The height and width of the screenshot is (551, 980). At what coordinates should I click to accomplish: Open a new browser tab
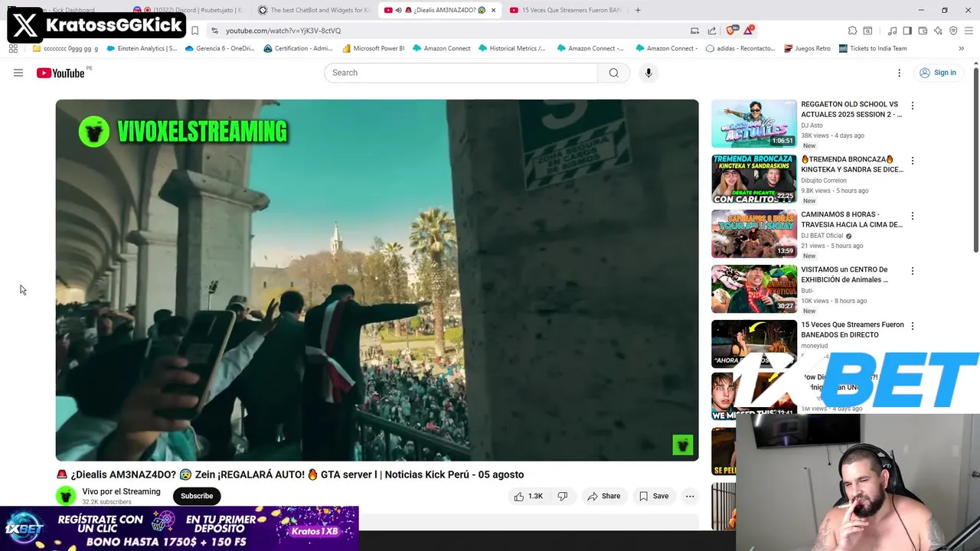(638, 10)
